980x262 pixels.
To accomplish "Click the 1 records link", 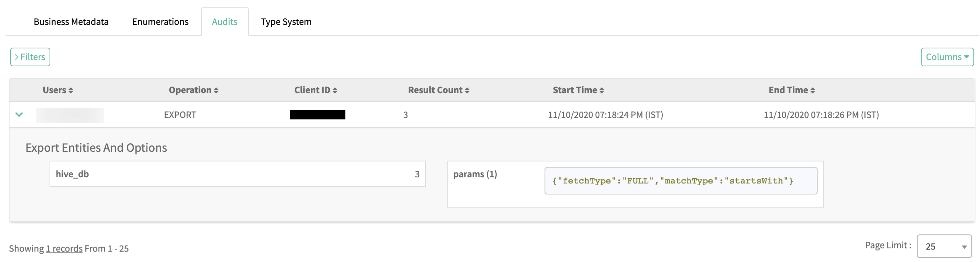I will pos(64,249).
